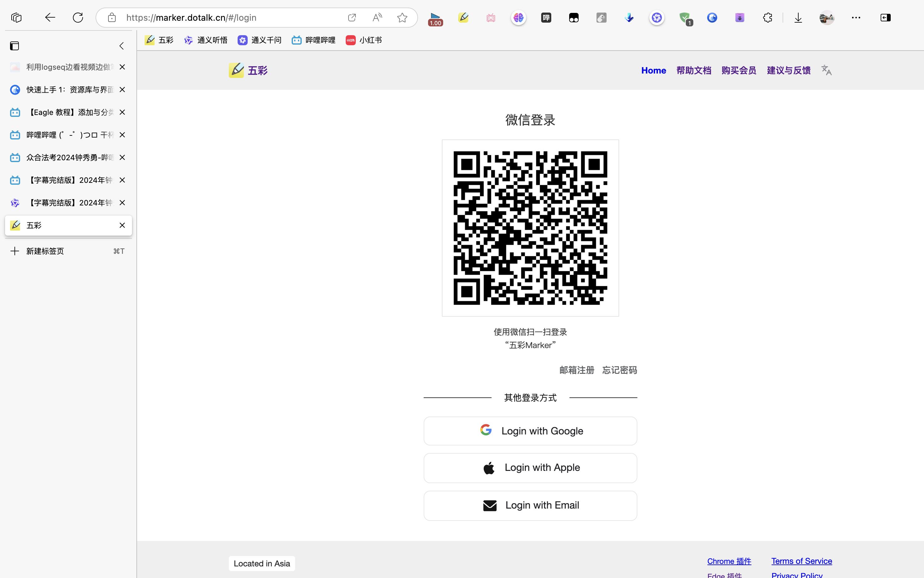Viewport: 924px width, 578px height.
Task: Click the WeChat login QR code
Action: (530, 228)
